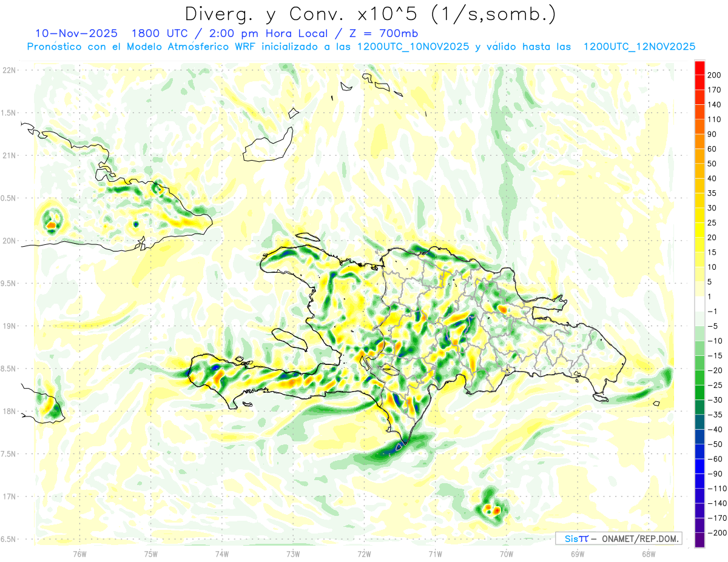Click the '-90' color scale value
Screen dimensions: 728x562
coord(716,474)
